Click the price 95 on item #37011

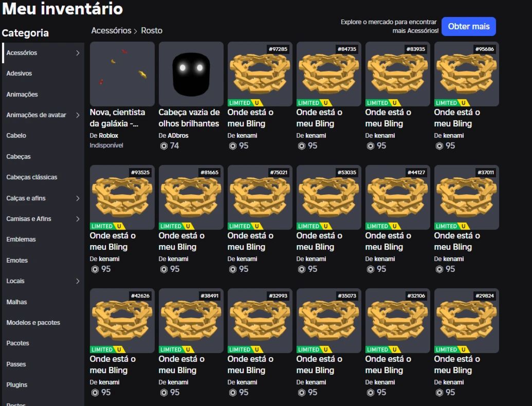coord(450,269)
